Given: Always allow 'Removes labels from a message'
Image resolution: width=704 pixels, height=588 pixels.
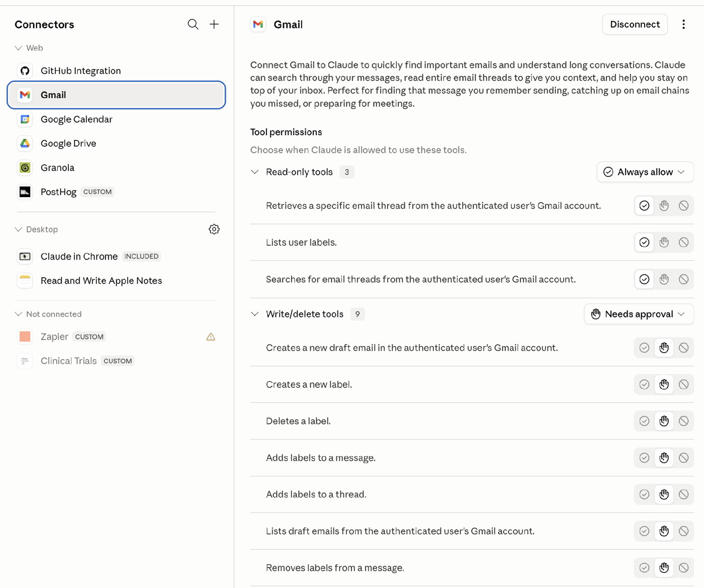Looking at the screenshot, I should 644,568.
